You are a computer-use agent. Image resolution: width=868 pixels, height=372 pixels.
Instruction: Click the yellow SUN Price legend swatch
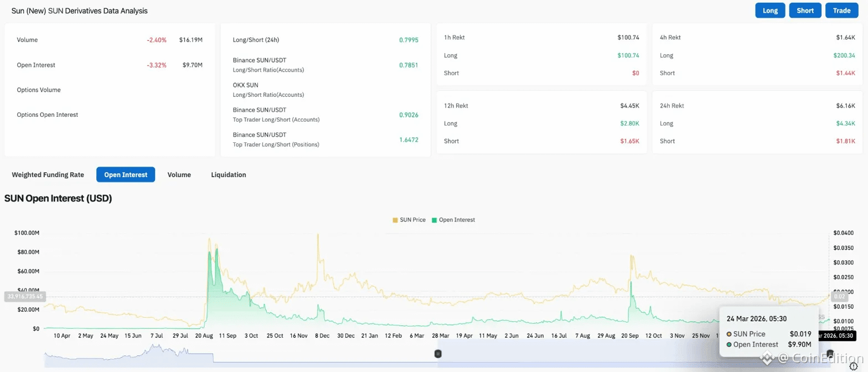[395, 220]
